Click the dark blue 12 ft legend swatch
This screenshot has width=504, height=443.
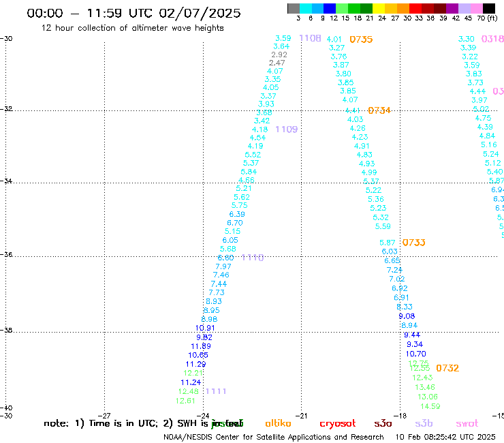(x=330, y=8)
